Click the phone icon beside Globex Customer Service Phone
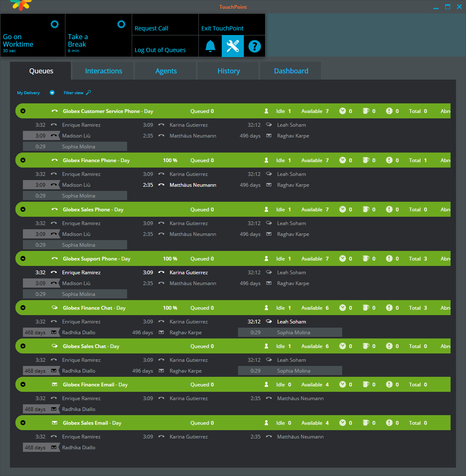 pos(55,111)
